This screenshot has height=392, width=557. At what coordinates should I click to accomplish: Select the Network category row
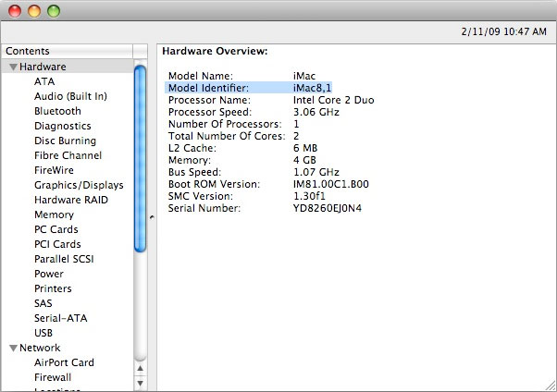point(68,348)
